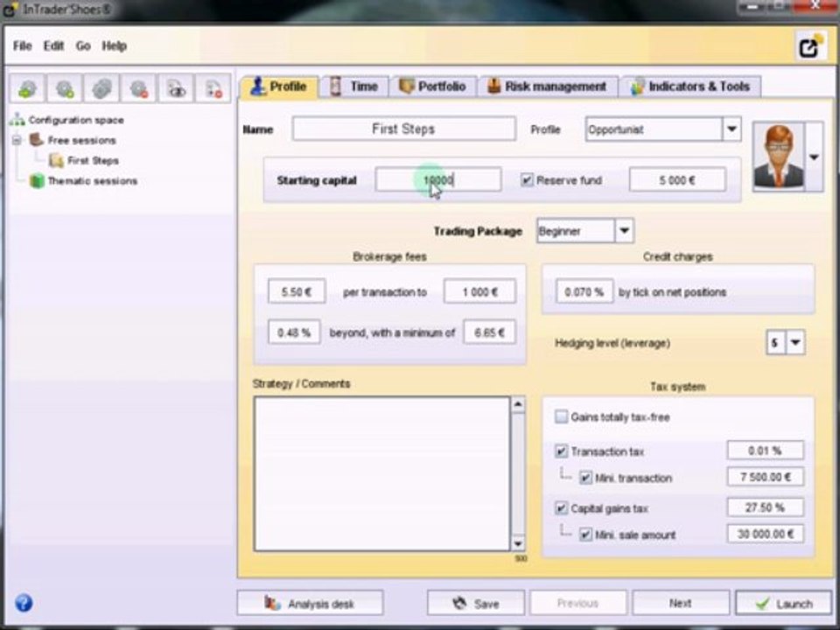
Task: Click the Configuration space hierarchy icon
Action: (17, 120)
